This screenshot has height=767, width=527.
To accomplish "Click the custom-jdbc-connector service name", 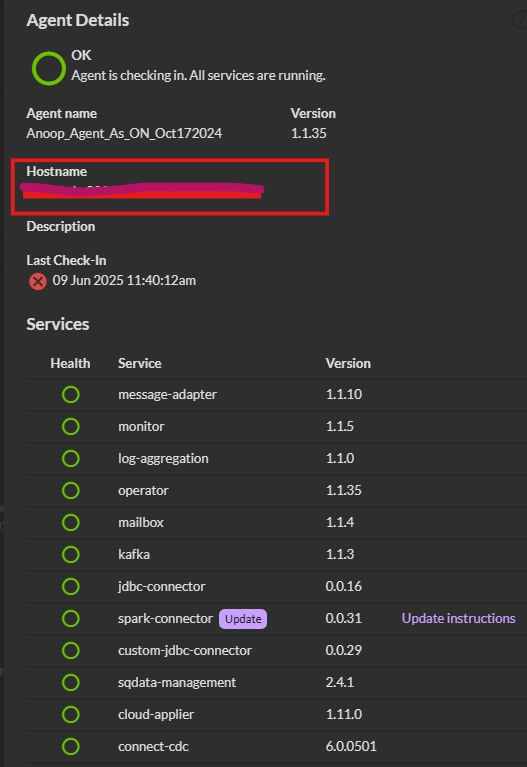I will click(184, 651).
